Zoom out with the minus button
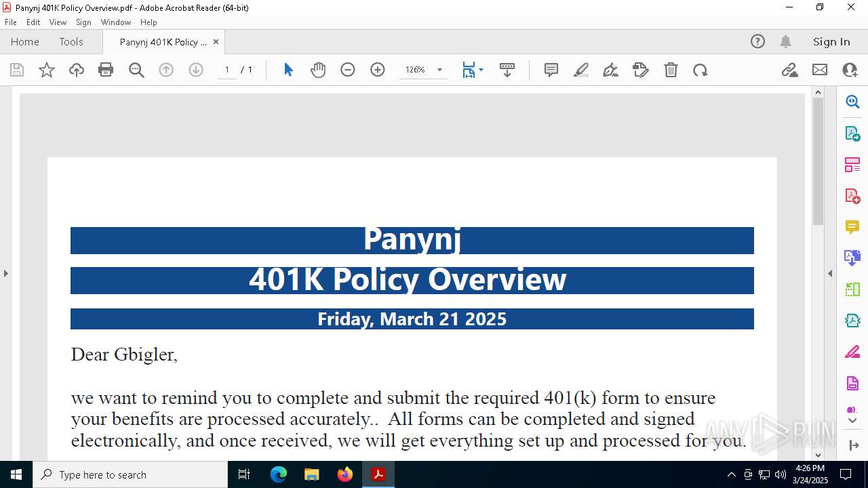 click(x=348, y=70)
